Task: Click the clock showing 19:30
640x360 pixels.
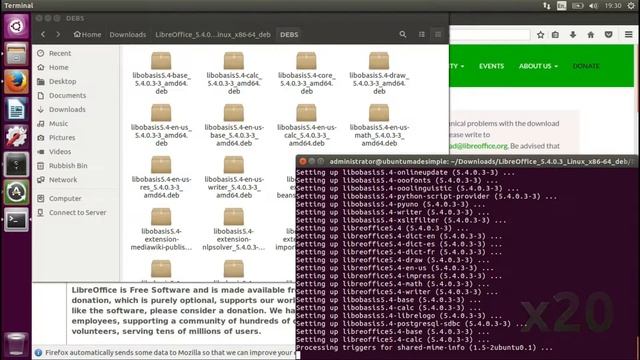Action: click(x=613, y=6)
